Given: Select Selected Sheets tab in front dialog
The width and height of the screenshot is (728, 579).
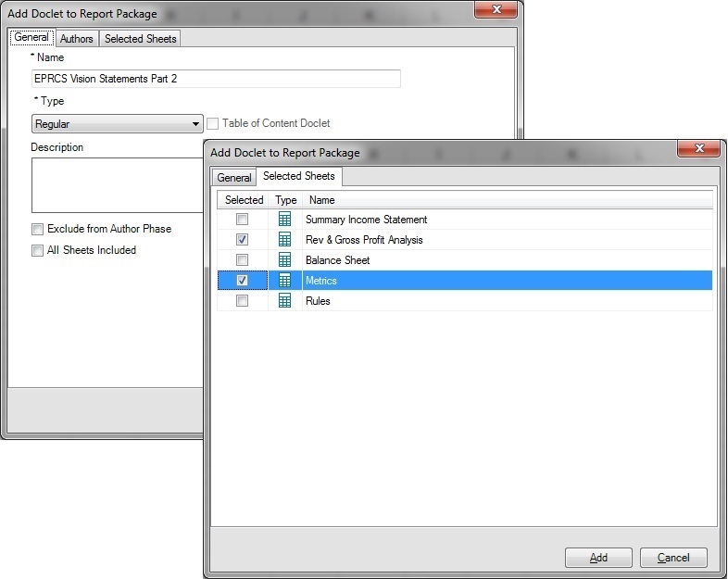Looking at the screenshot, I should coord(299,176).
